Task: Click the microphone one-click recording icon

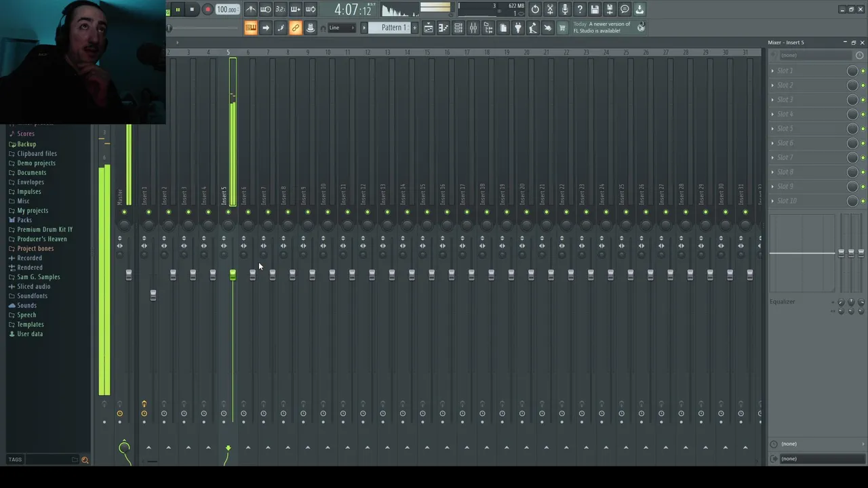Action: click(565, 9)
